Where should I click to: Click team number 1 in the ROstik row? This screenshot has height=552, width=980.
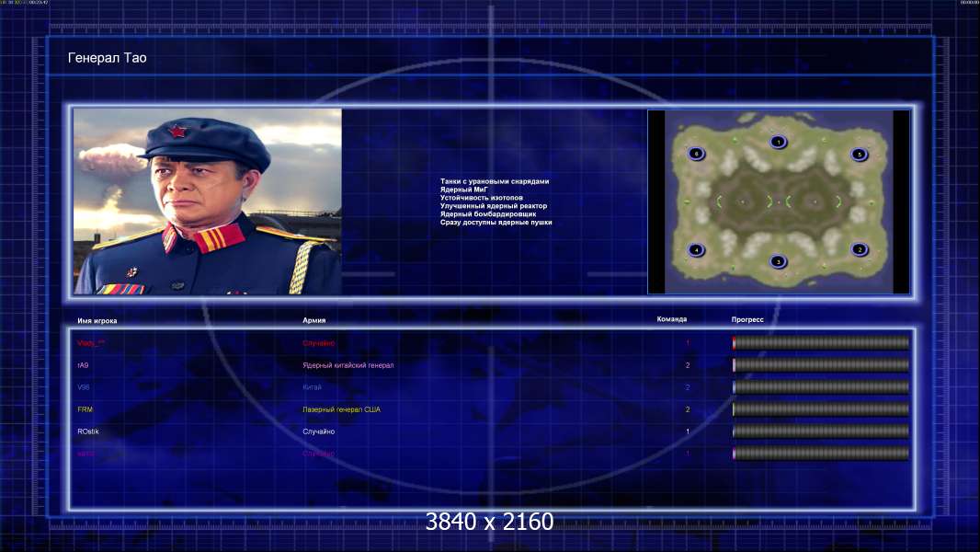click(x=688, y=431)
